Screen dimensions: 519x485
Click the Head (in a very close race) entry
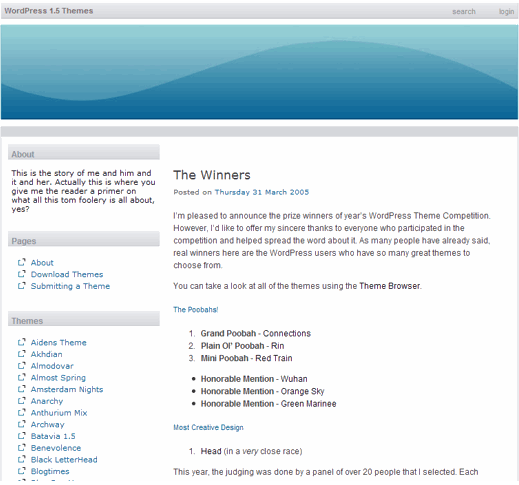[x=251, y=451]
